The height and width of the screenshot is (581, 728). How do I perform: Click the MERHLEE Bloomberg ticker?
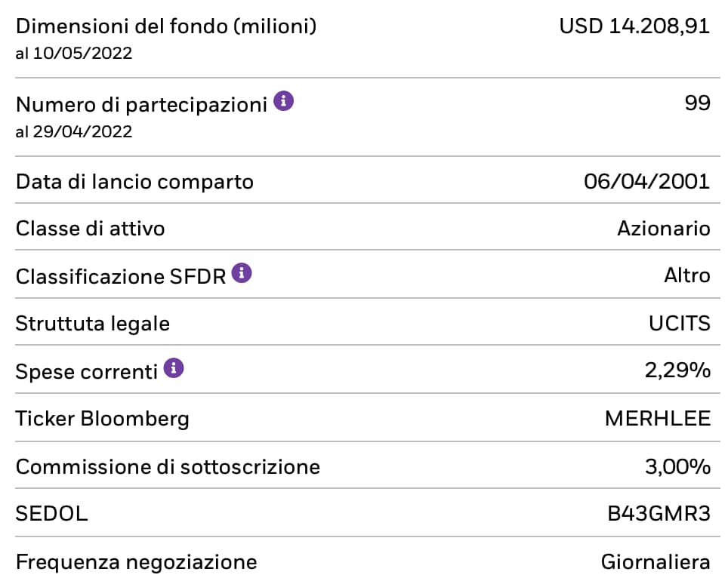coord(658,419)
